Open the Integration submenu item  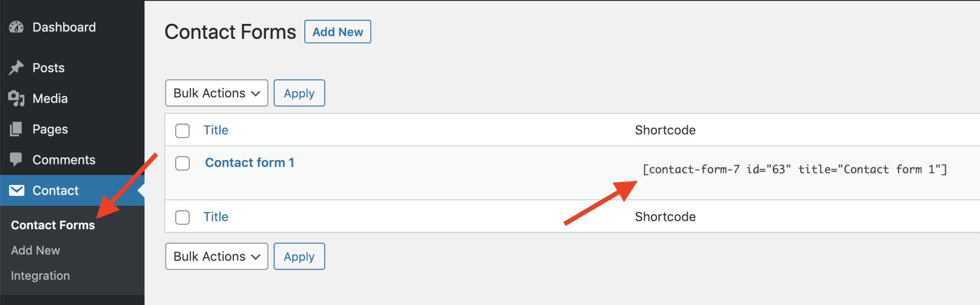tap(40, 275)
